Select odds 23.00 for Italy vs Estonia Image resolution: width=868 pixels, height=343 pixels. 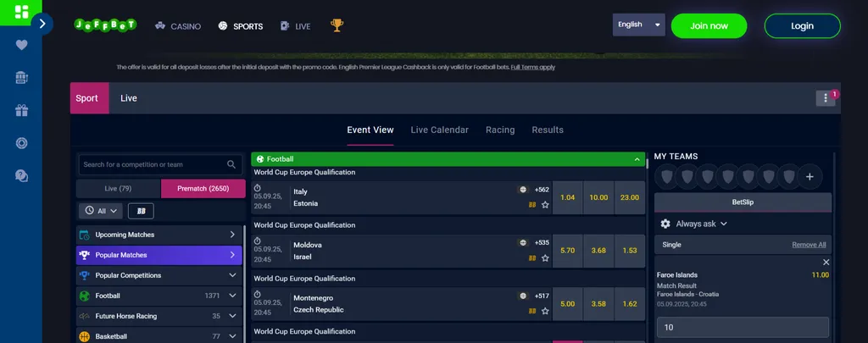click(x=629, y=197)
